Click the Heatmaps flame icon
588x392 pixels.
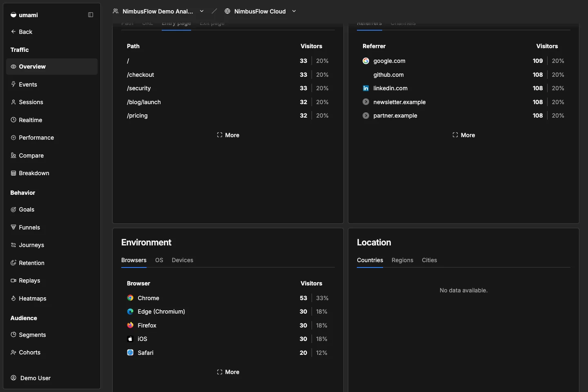[13, 298]
